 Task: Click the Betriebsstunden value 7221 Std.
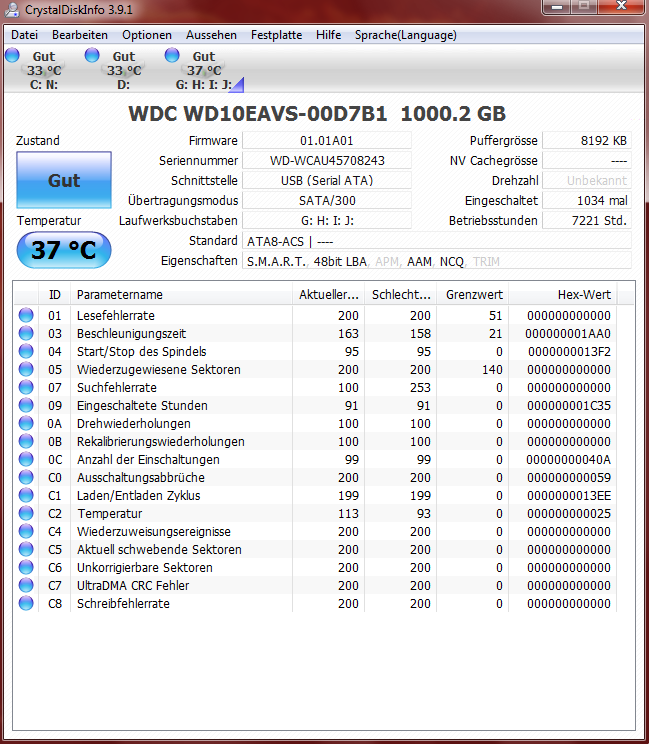pyautogui.click(x=587, y=221)
